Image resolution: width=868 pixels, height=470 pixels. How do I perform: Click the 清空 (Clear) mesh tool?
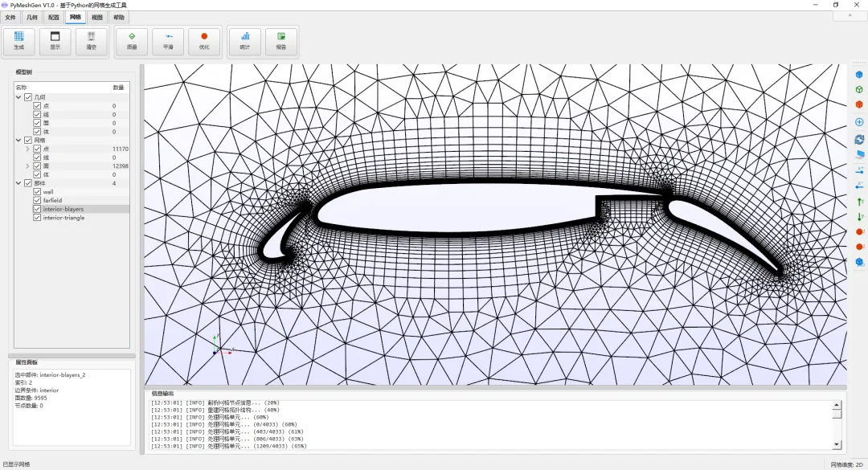click(x=91, y=41)
